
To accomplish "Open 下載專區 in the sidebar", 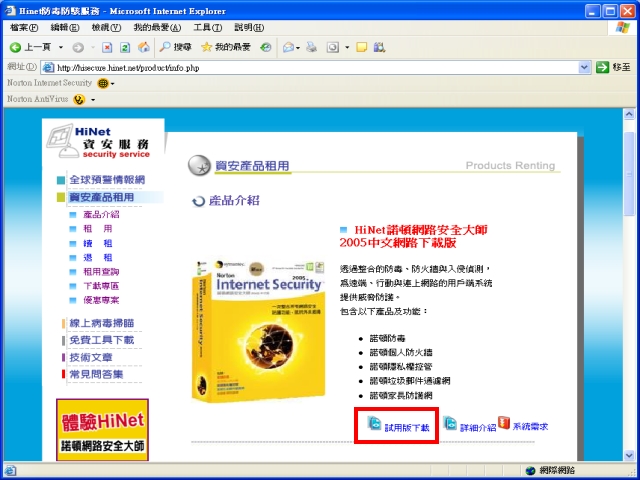I will coord(101,286).
